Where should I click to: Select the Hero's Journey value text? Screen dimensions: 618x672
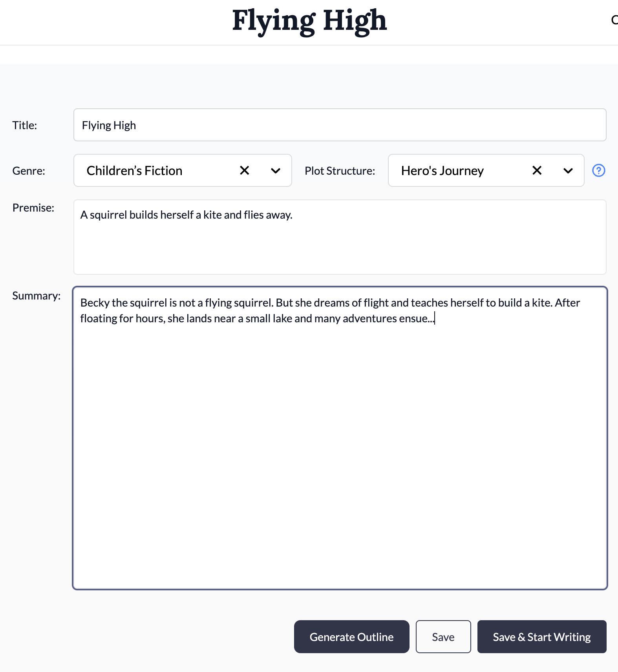point(442,170)
